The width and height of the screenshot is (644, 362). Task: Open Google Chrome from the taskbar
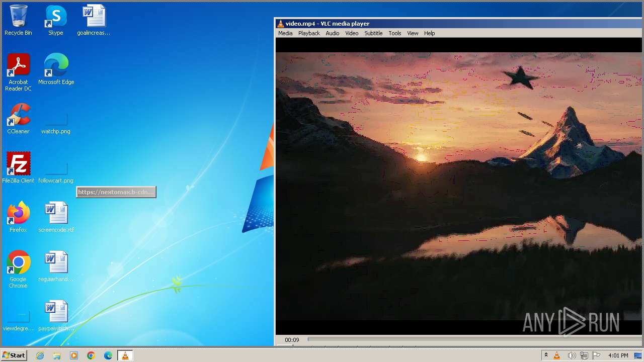tap(91, 355)
